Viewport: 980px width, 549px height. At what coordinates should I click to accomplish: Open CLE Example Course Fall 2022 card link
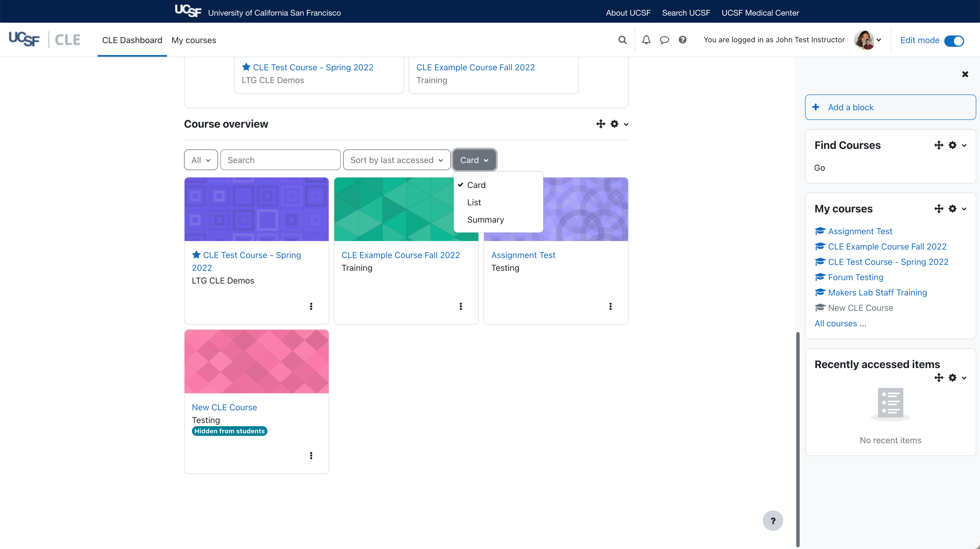401,255
